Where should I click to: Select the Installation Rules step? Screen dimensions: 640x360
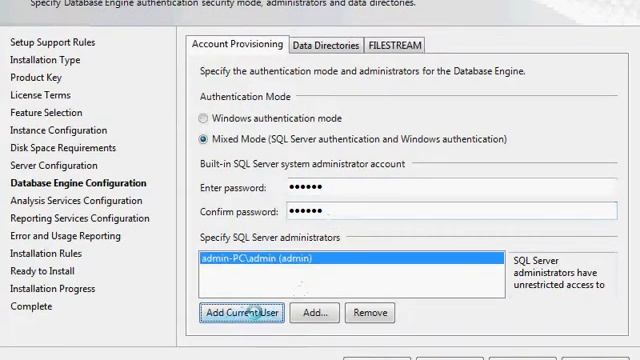click(x=46, y=253)
